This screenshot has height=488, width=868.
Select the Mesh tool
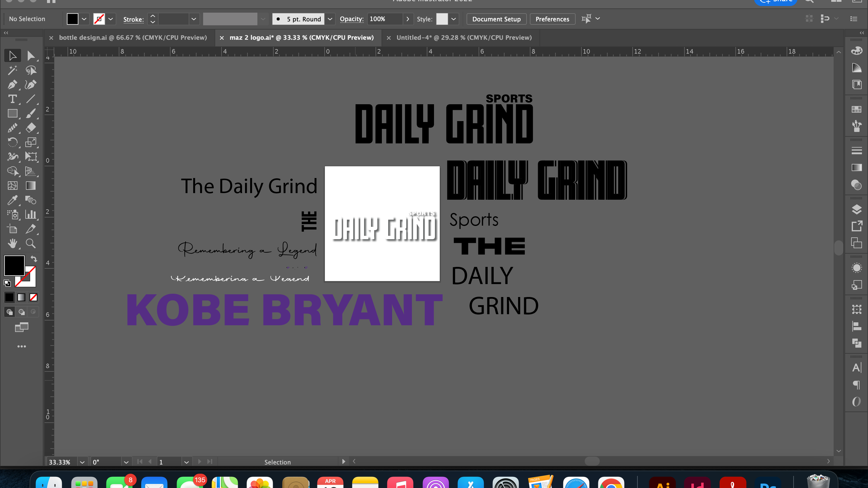pos(12,186)
